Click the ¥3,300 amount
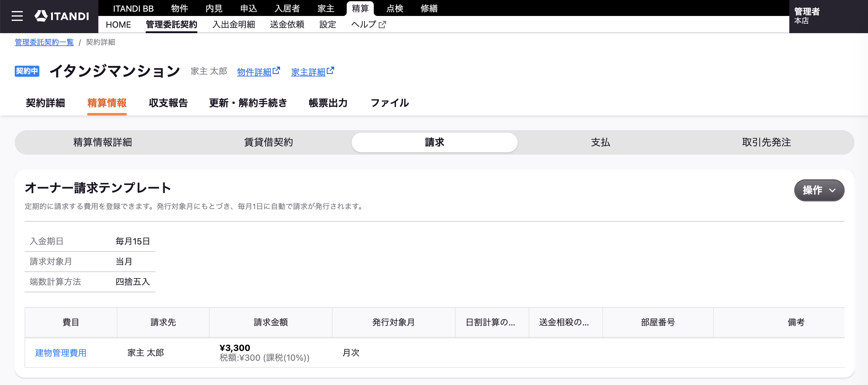 [x=235, y=348]
